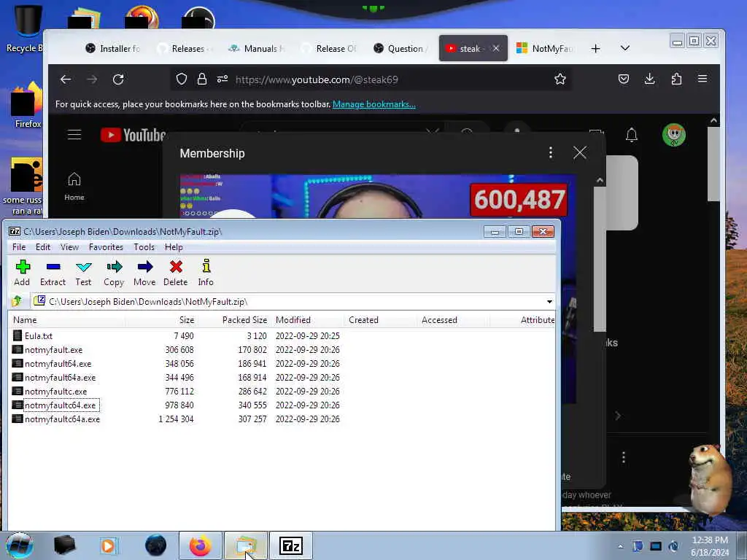
Task: Sort archive files by Name column
Action: point(66,320)
